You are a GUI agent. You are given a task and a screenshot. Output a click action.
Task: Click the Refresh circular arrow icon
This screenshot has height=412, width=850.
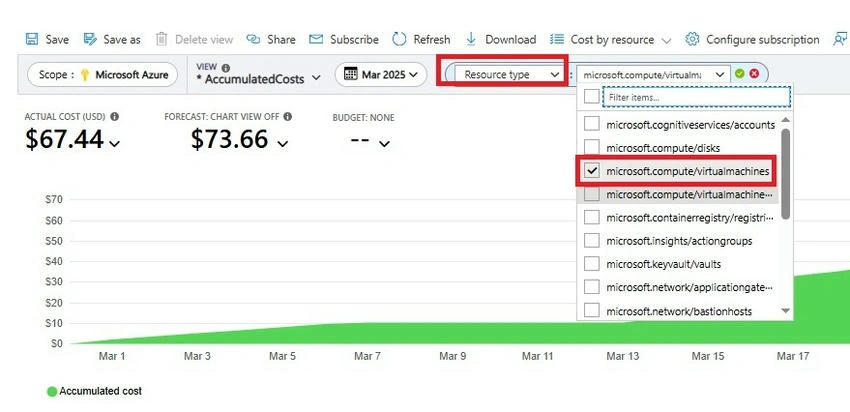(x=399, y=40)
